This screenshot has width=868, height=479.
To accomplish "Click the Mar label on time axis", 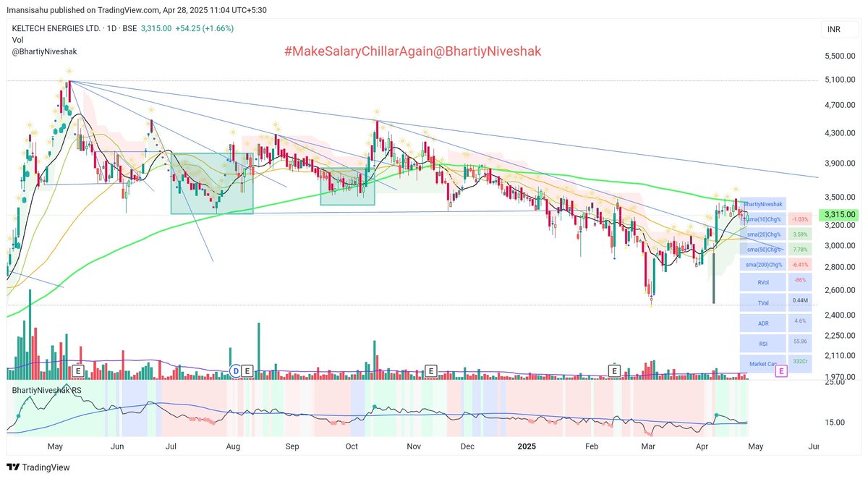I will [648, 446].
